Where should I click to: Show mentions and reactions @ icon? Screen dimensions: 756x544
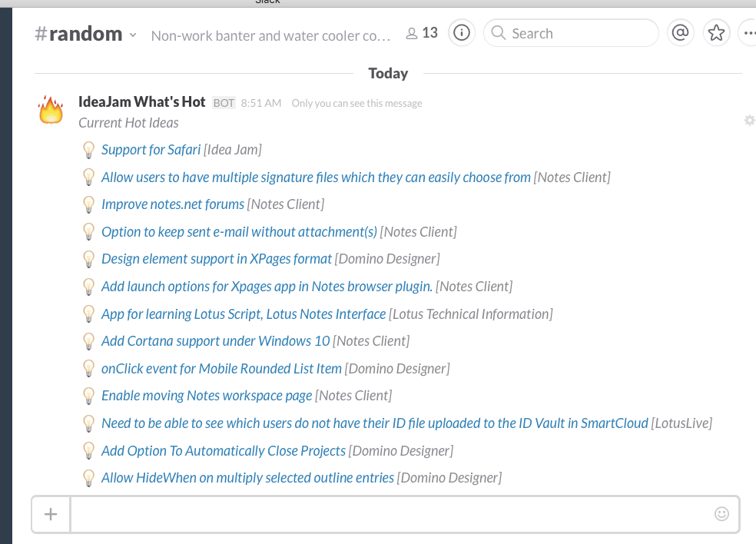click(680, 33)
